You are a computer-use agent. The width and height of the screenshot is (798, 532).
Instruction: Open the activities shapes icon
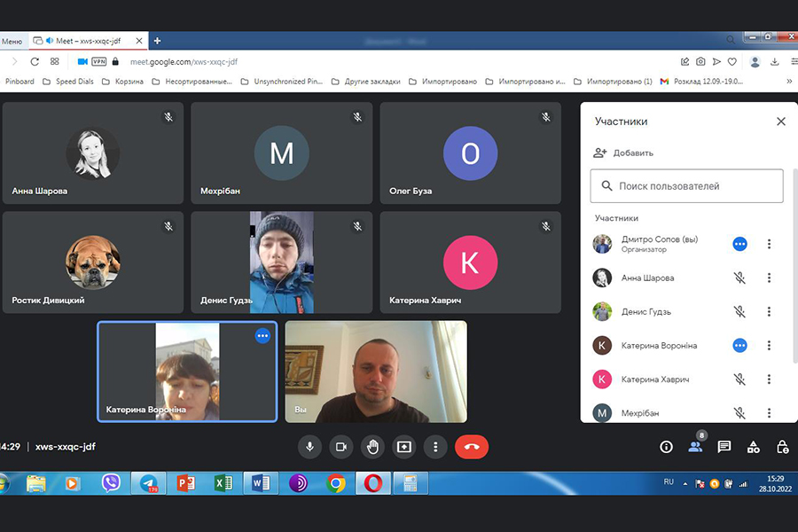(x=753, y=447)
